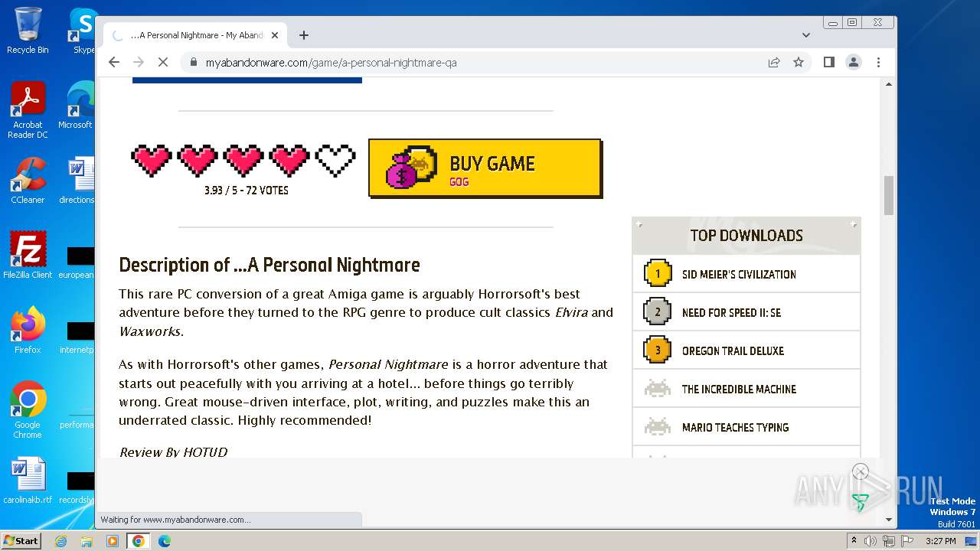Click the Buy Game GOG button
980x551 pixels.
click(x=485, y=168)
